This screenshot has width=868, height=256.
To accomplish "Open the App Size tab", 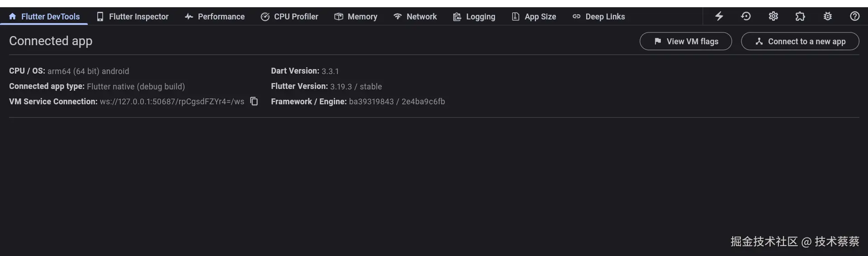I will (x=534, y=17).
